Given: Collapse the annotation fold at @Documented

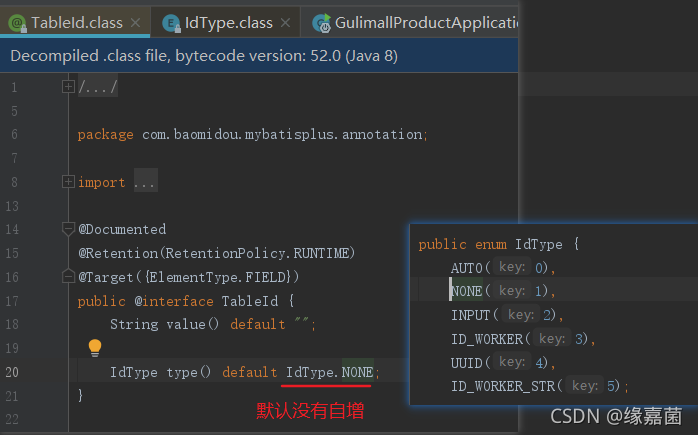Looking at the screenshot, I should click(x=68, y=229).
